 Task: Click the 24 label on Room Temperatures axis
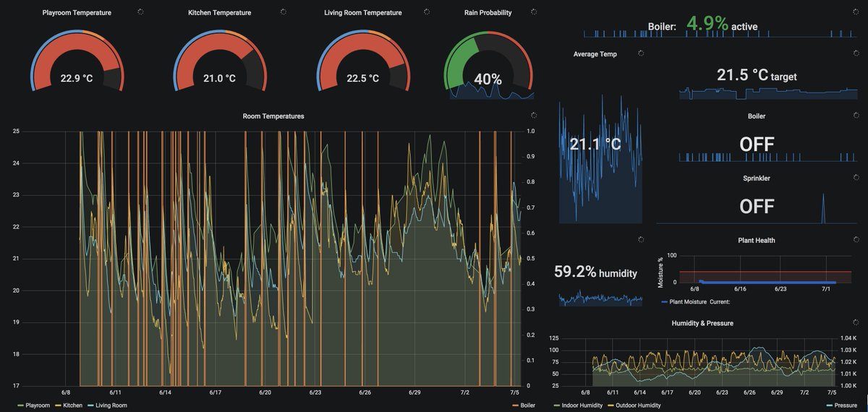16,163
